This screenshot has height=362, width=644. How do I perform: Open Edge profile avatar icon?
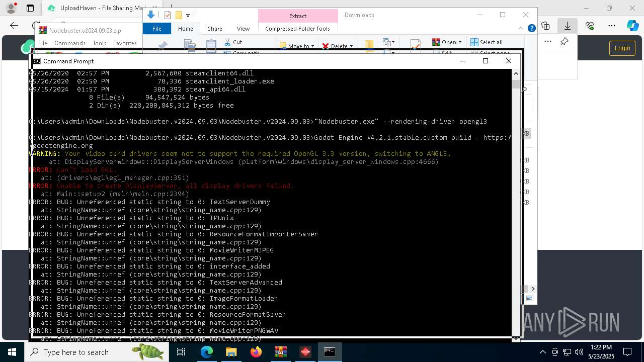pos(11,8)
